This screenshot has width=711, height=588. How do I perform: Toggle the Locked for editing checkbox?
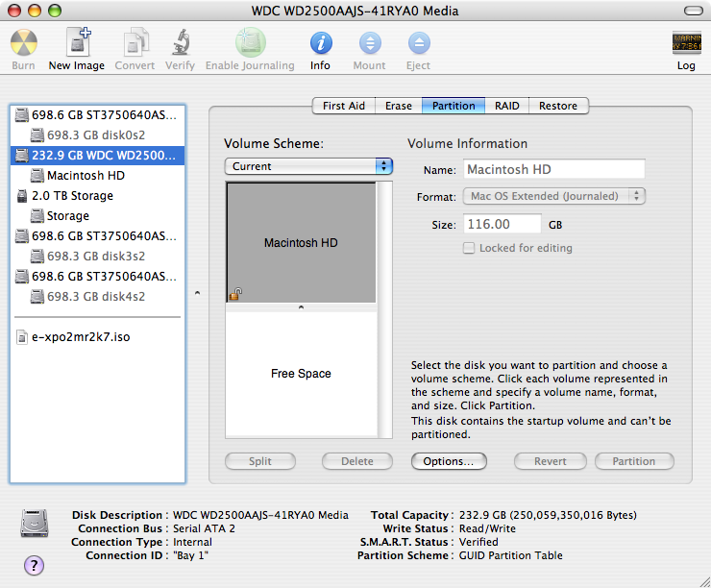[469, 248]
